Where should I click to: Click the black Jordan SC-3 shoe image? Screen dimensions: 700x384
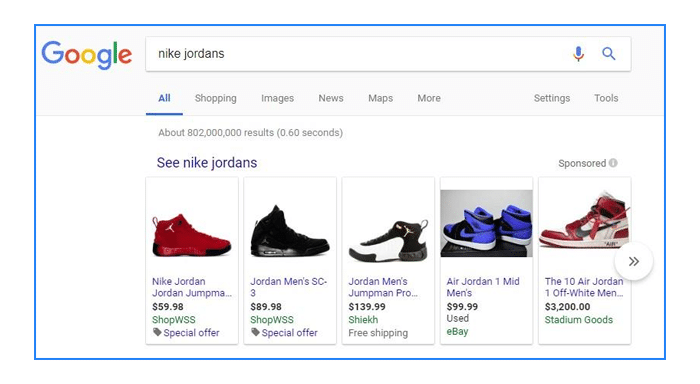click(x=290, y=232)
